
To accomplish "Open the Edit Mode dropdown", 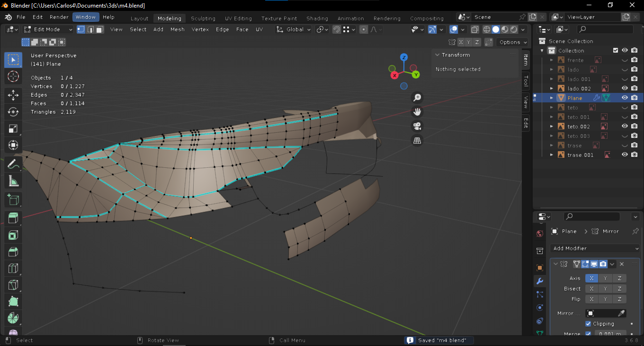I will (48, 29).
